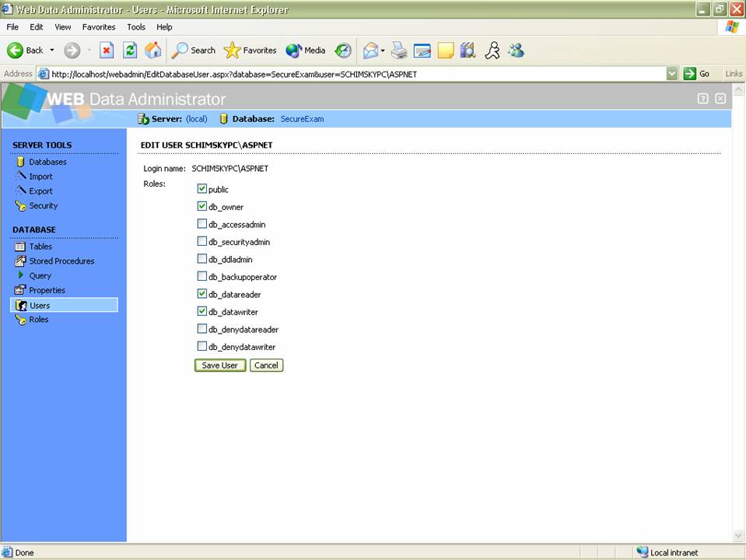Screen dimensions: 746x560
Task: Enable the db_backupoperator role checkbox
Action: pos(201,276)
